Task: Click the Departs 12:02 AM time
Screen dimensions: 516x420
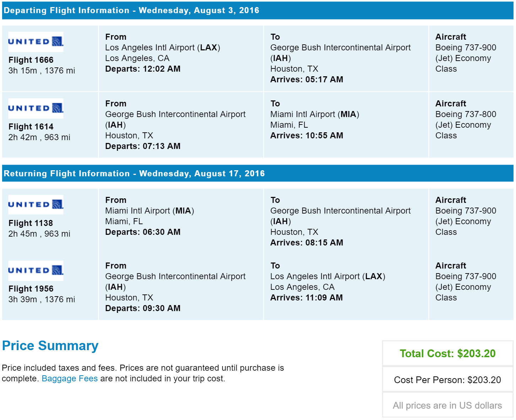Action: (x=143, y=69)
